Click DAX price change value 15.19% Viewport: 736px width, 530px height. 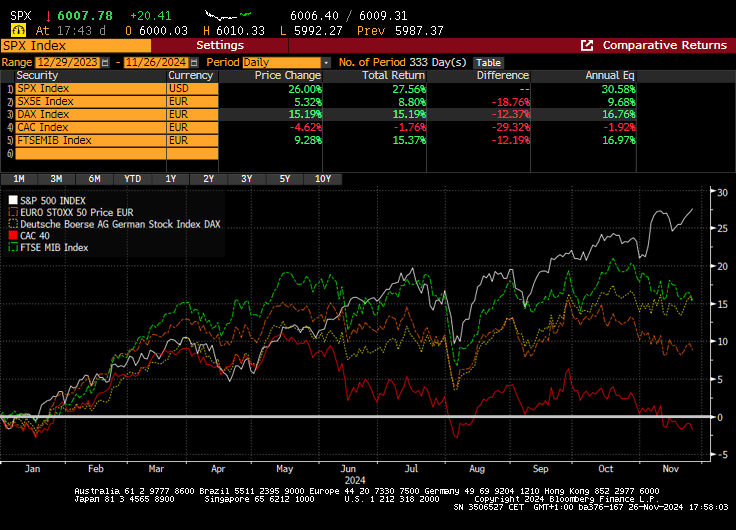(305, 115)
